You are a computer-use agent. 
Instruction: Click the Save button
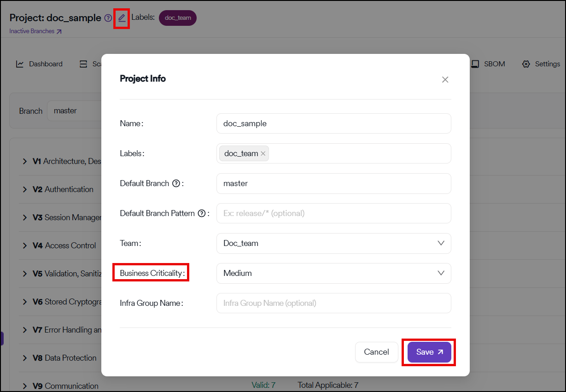pyautogui.click(x=429, y=352)
